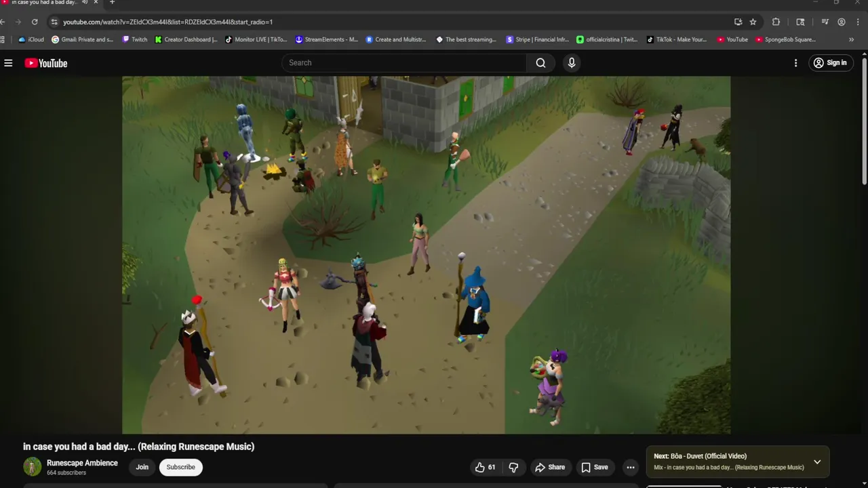
Task: Click the Sign in button
Action: [x=830, y=63]
